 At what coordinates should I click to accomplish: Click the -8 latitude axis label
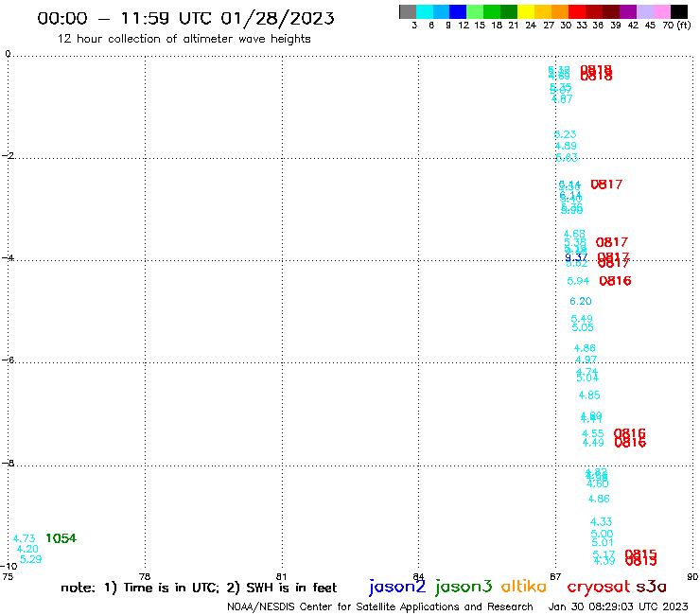[x=8, y=464]
